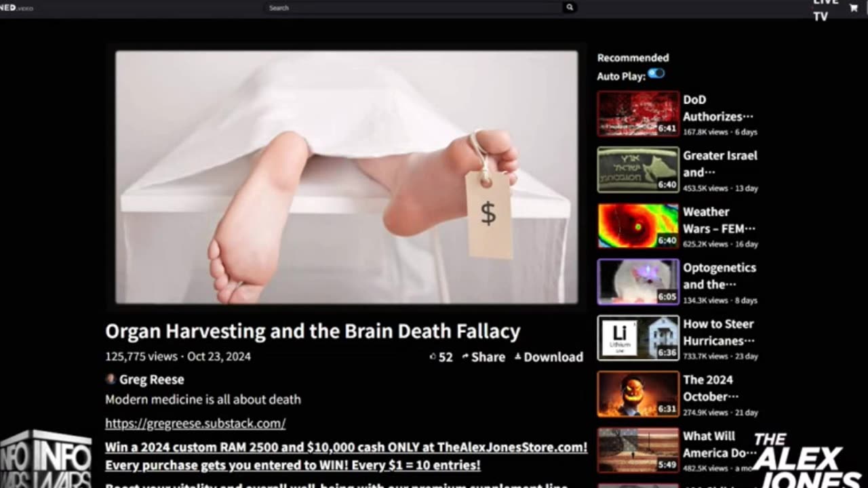Open the shopping cart icon

853,8
